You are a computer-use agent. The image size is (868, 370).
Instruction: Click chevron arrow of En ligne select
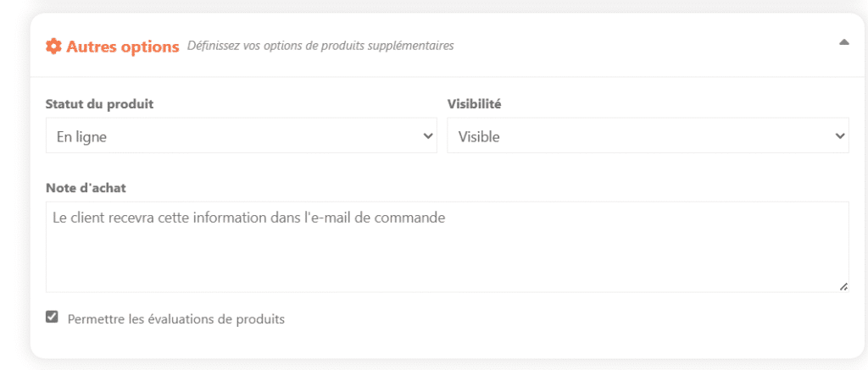[x=427, y=135]
